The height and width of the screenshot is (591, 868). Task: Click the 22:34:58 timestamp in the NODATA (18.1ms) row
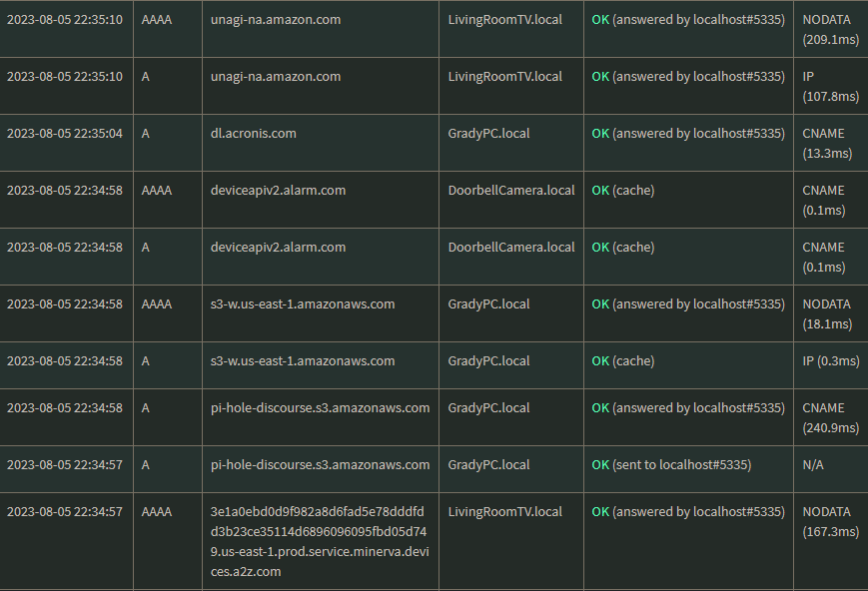pyautogui.click(x=65, y=304)
